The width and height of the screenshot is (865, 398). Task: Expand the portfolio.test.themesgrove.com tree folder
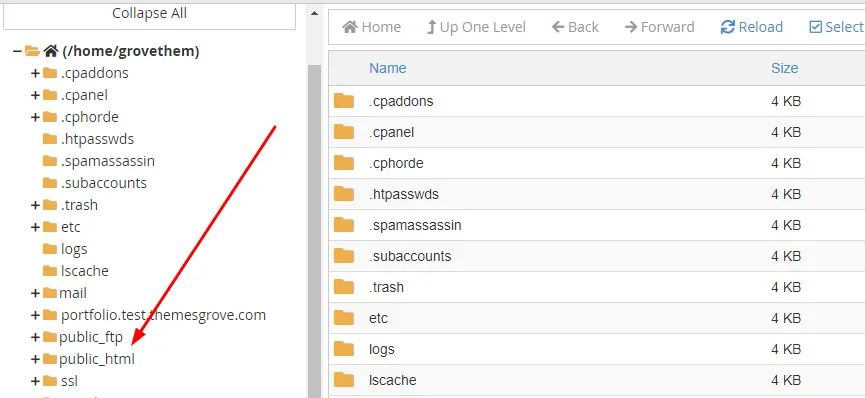coord(35,315)
